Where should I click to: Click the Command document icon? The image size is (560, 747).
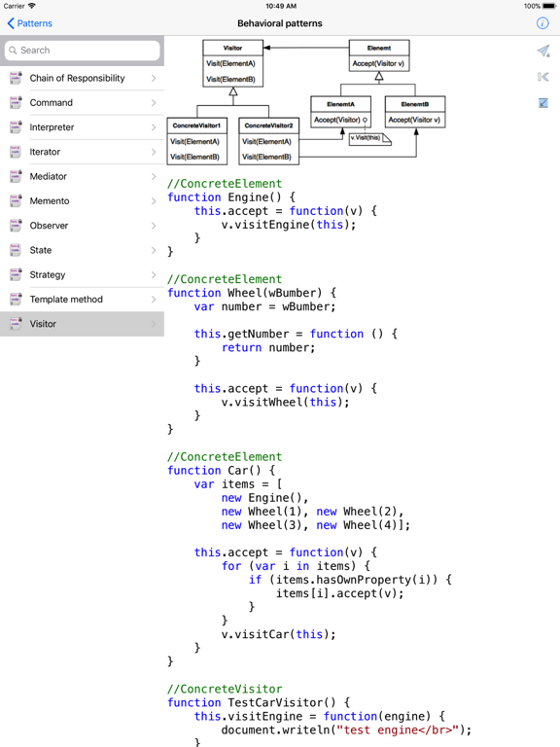[x=16, y=103]
